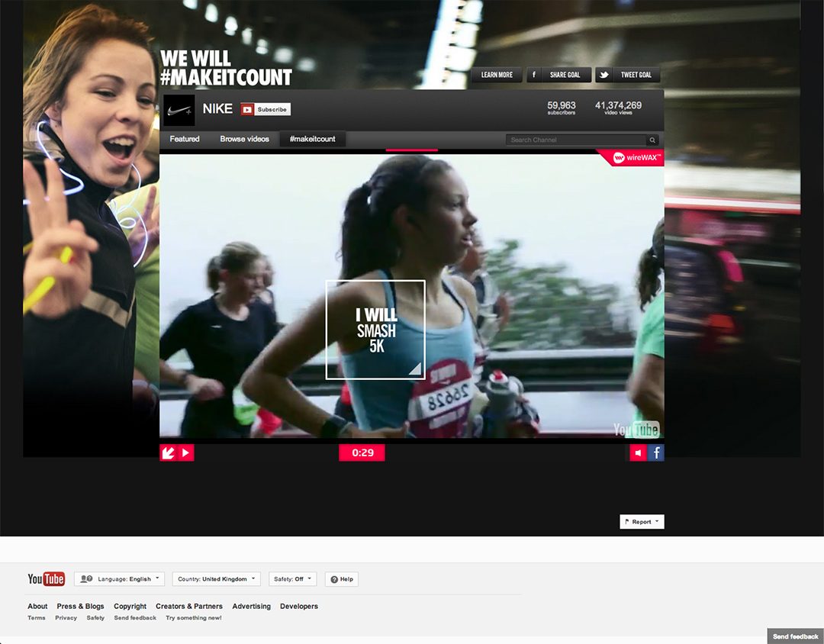
Task: Open the Terms footer link
Action: pyautogui.click(x=37, y=618)
